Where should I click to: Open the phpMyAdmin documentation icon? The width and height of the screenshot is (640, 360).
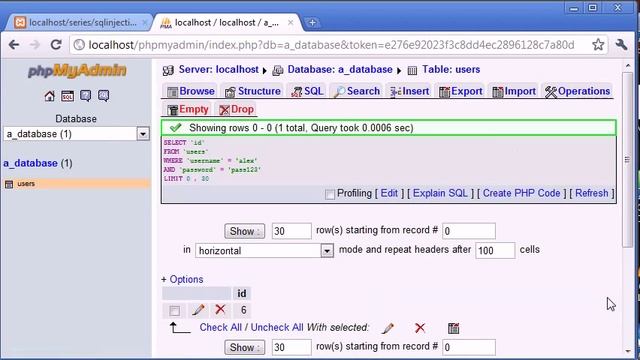coord(85,96)
